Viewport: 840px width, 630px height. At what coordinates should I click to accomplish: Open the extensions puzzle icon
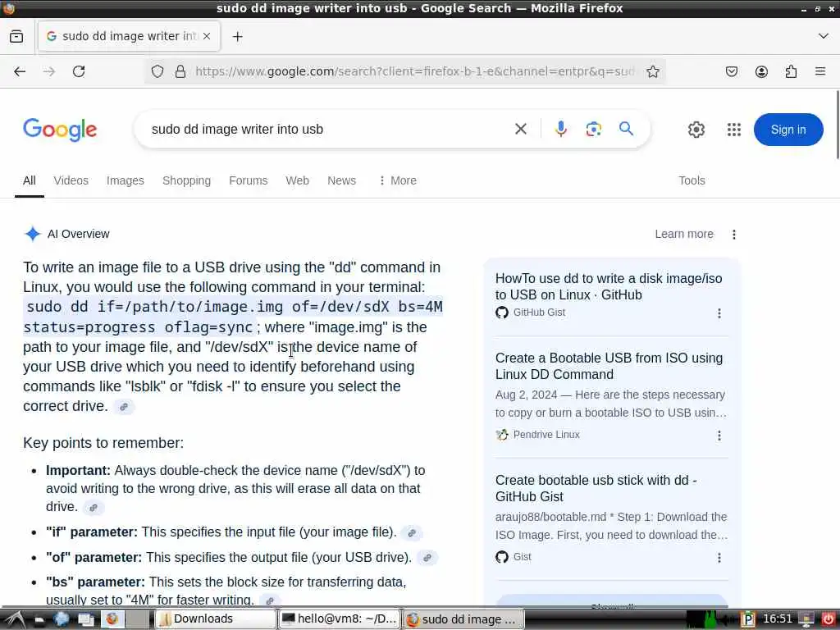(791, 71)
